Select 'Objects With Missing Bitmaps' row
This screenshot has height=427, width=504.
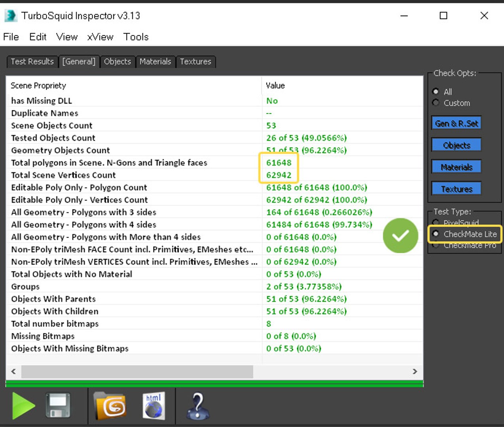(x=214, y=348)
